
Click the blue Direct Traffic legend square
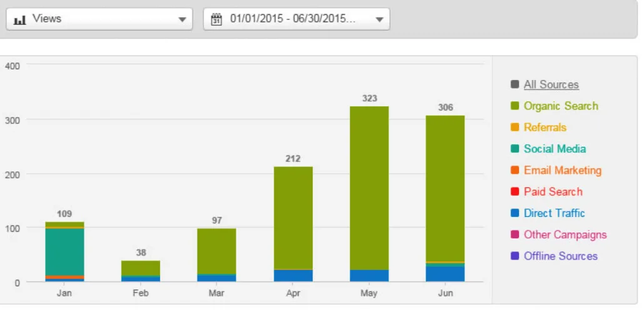click(x=515, y=213)
